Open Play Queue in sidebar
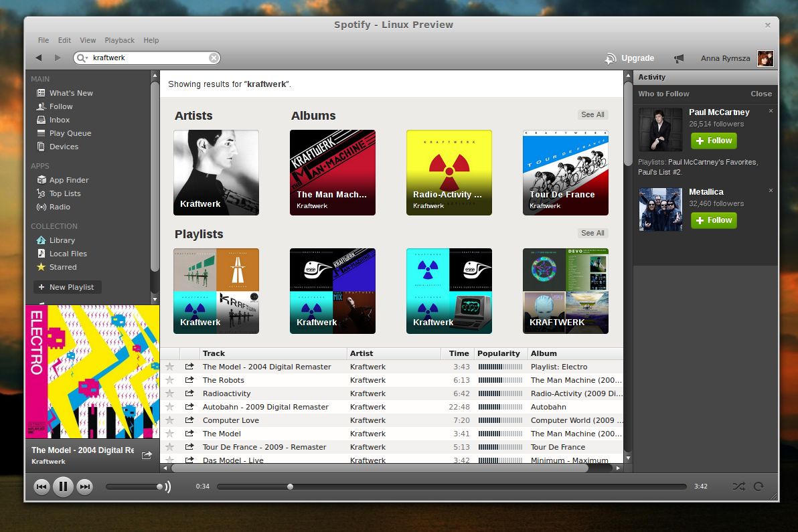Image resolution: width=798 pixels, height=532 pixels. (64, 133)
